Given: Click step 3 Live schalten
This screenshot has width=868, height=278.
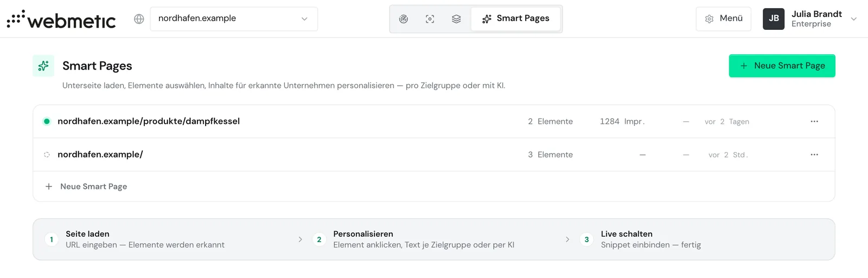Looking at the screenshot, I should 641,239.
